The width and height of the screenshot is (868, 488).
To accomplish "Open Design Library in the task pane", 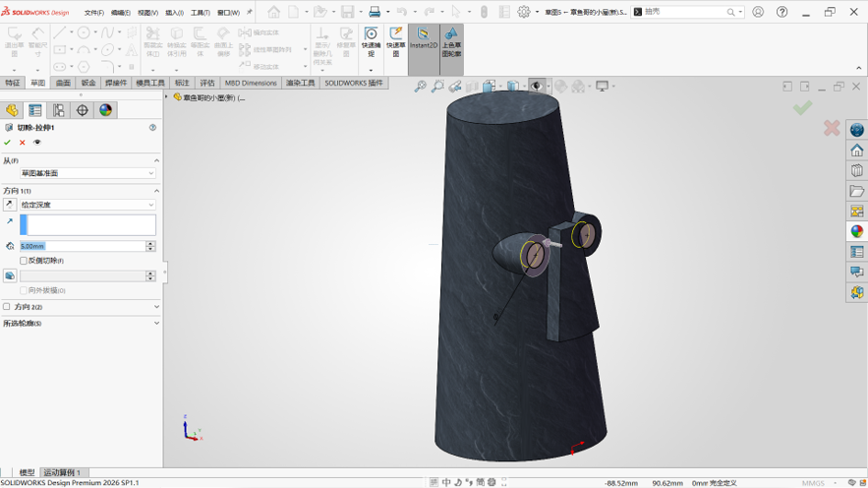I will click(x=857, y=170).
